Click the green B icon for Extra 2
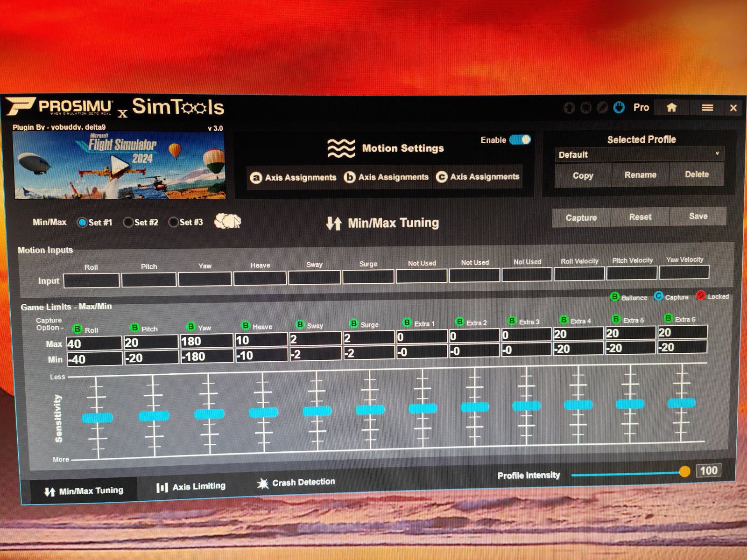 click(460, 321)
